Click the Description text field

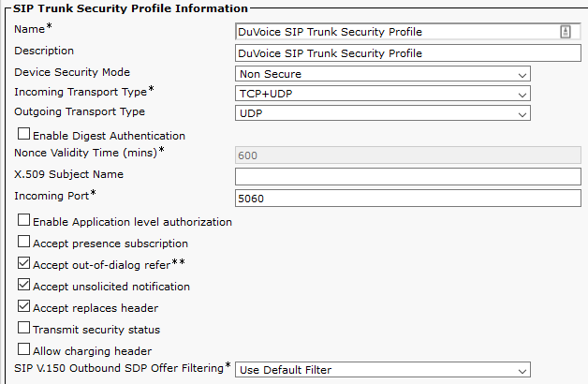pyautogui.click(x=408, y=53)
